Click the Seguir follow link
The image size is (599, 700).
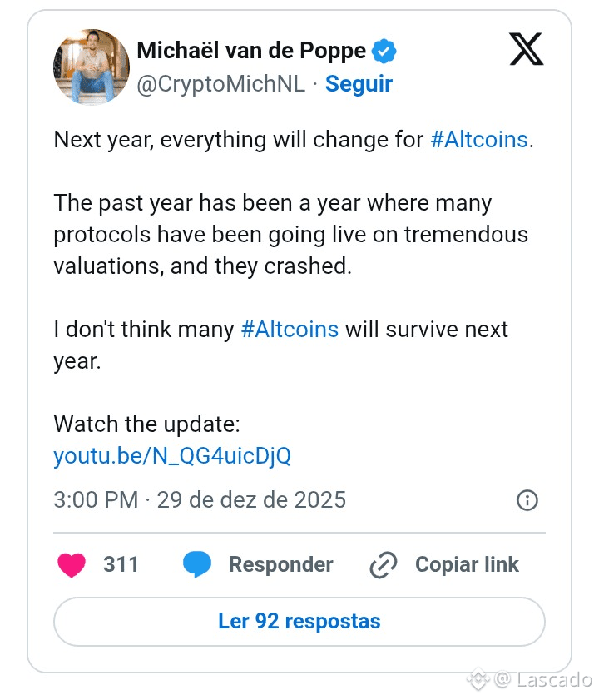click(x=359, y=84)
